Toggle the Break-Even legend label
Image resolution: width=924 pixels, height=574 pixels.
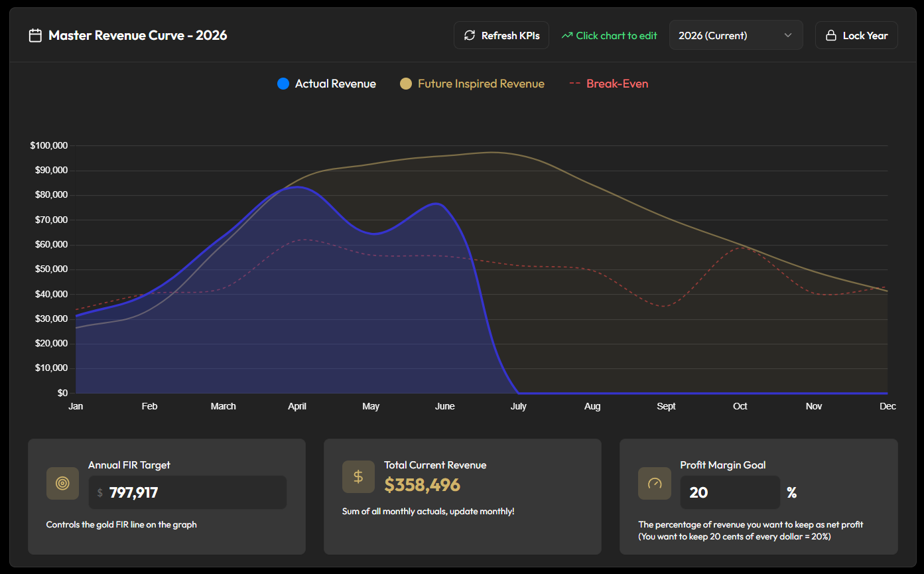coord(618,84)
